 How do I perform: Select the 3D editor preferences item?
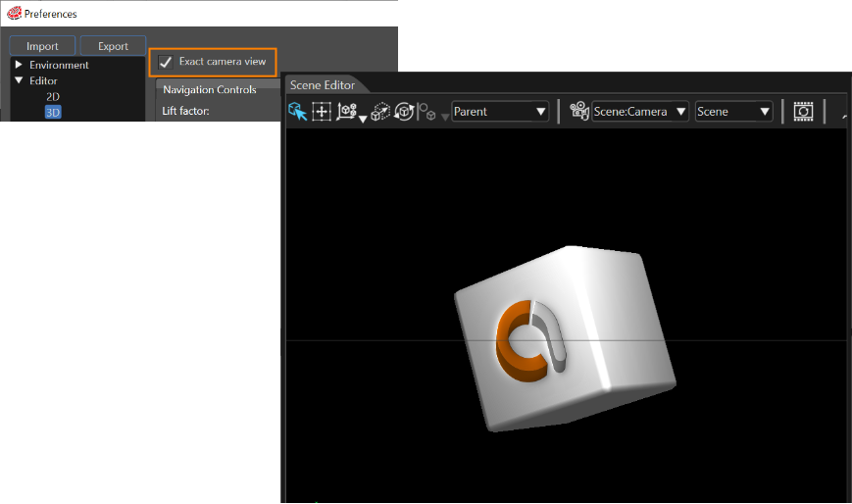(53, 113)
